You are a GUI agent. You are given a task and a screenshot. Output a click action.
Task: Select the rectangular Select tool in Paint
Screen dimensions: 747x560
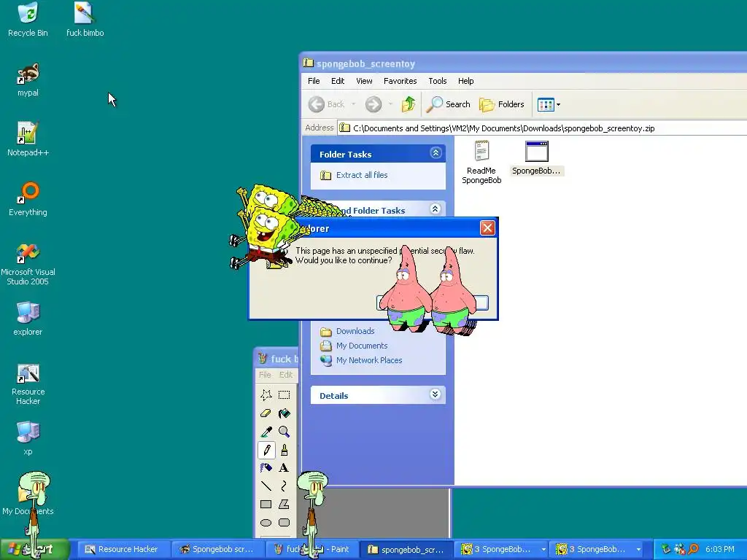click(x=284, y=394)
